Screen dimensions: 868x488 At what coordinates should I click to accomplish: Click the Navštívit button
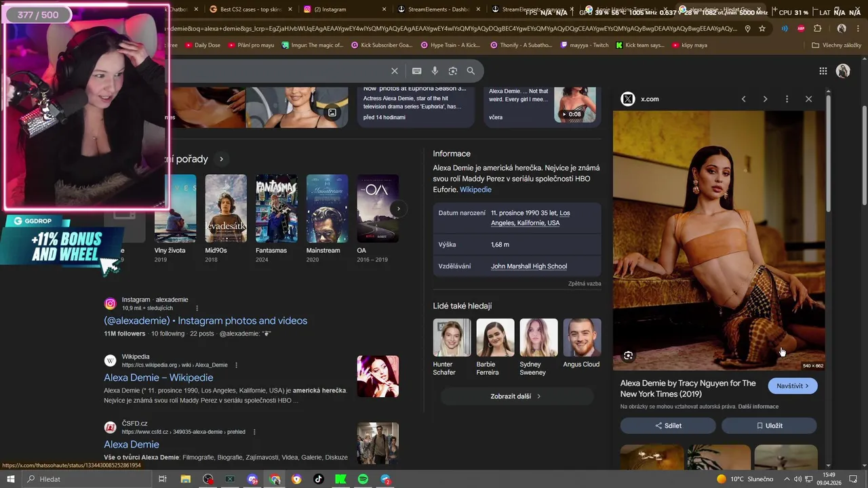coord(793,386)
